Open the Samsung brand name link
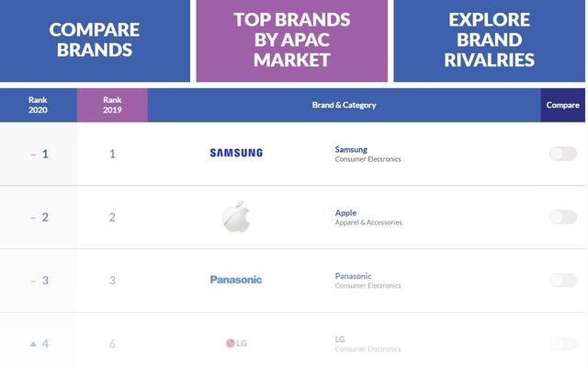The width and height of the screenshot is (588, 368). [351, 149]
